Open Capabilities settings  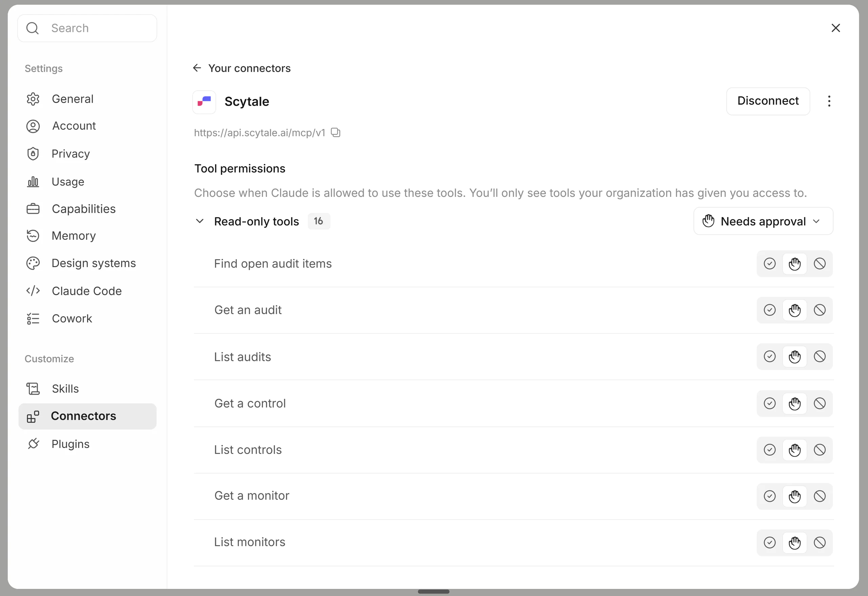pyautogui.click(x=87, y=209)
